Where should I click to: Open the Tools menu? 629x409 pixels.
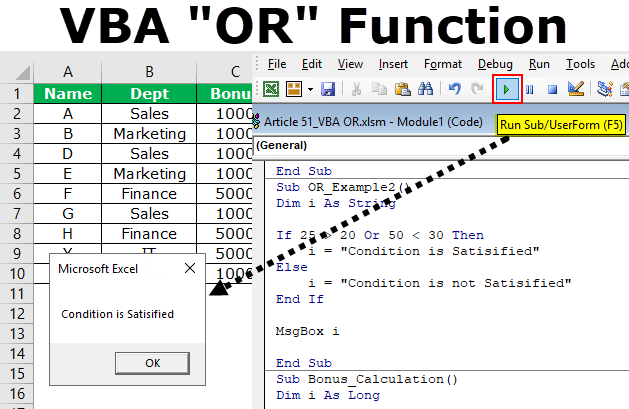coord(580,64)
